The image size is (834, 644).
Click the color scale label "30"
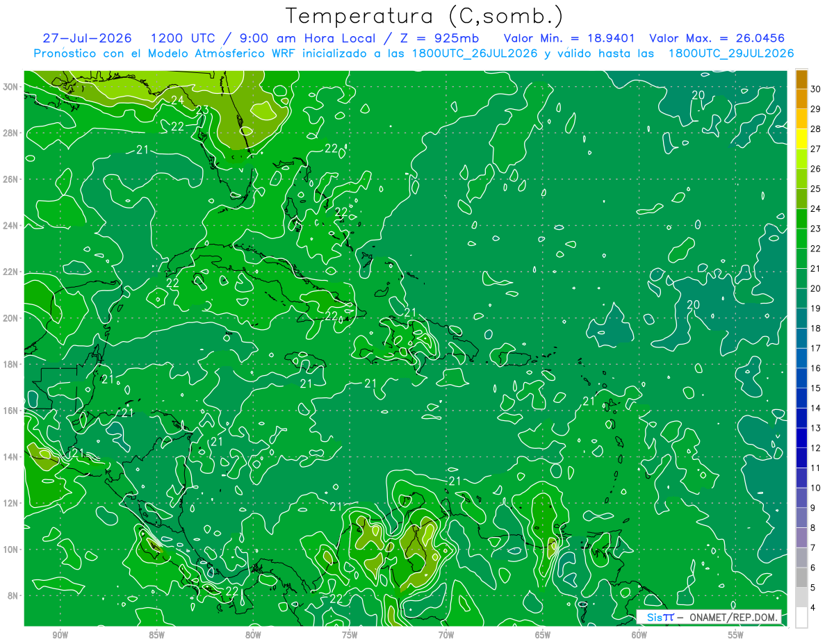pos(816,89)
